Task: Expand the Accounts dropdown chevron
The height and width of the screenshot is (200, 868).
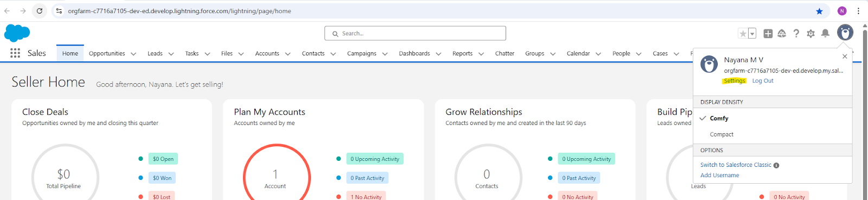Action: tap(288, 54)
